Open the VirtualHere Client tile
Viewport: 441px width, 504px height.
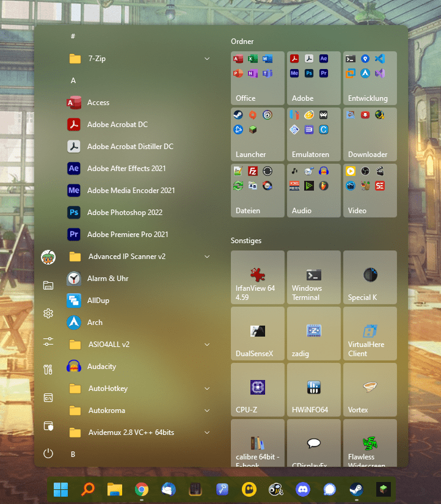coord(370,334)
